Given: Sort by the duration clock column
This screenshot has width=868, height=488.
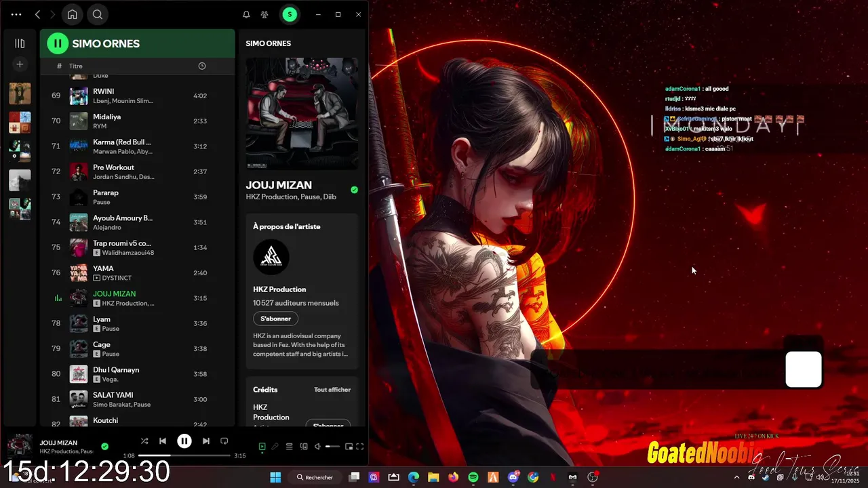Looking at the screenshot, I should [201, 66].
